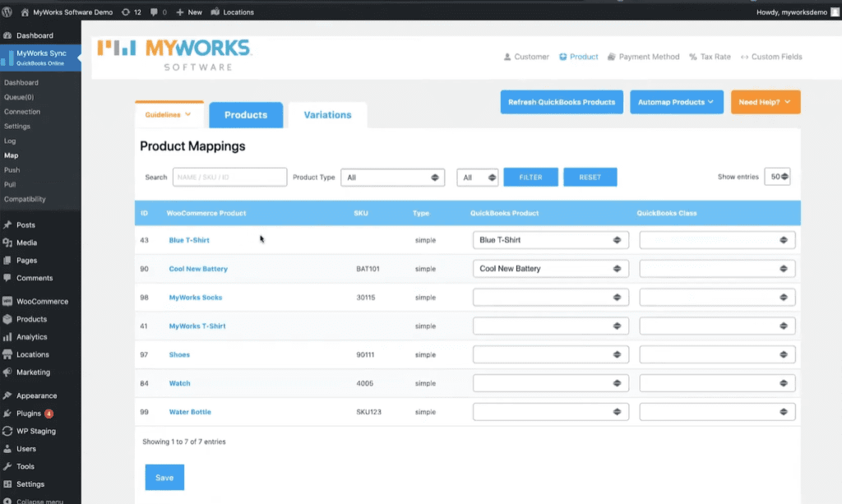Open the WordPress logo menu
Image resolution: width=842 pixels, height=504 pixels.
[7, 12]
